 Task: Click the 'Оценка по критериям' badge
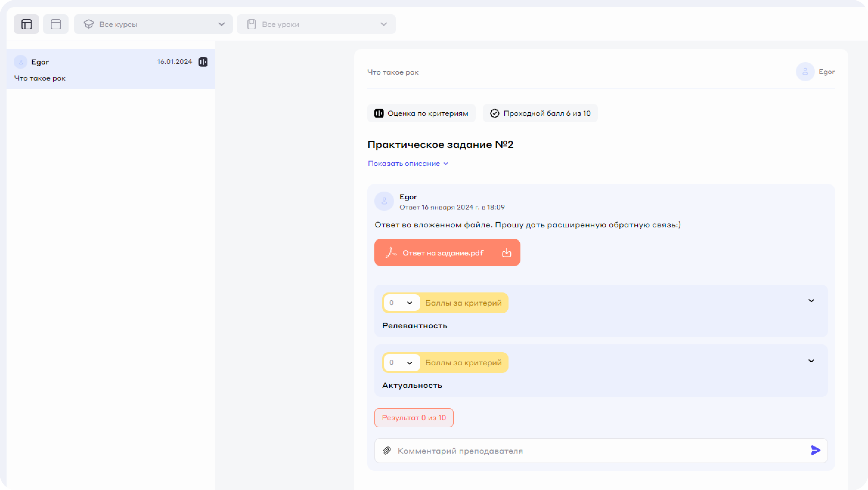[421, 113]
